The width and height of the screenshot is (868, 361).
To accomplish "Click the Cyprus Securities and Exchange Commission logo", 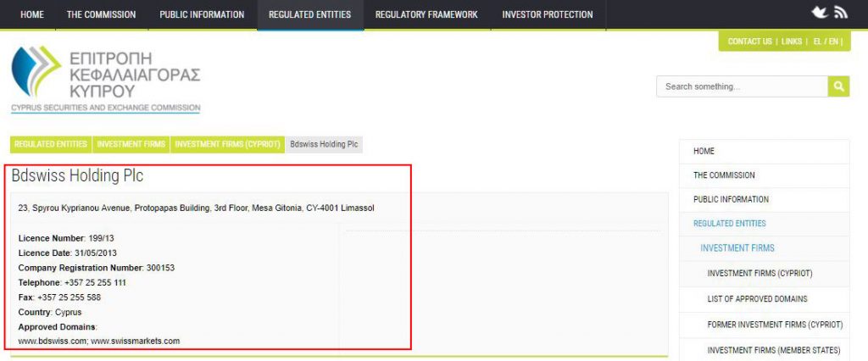I will [x=106, y=79].
